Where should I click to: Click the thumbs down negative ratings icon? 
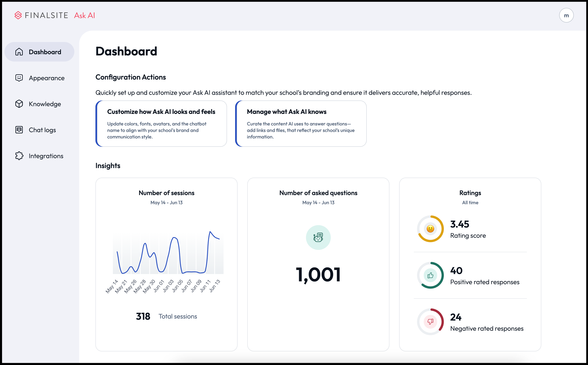[x=430, y=322]
